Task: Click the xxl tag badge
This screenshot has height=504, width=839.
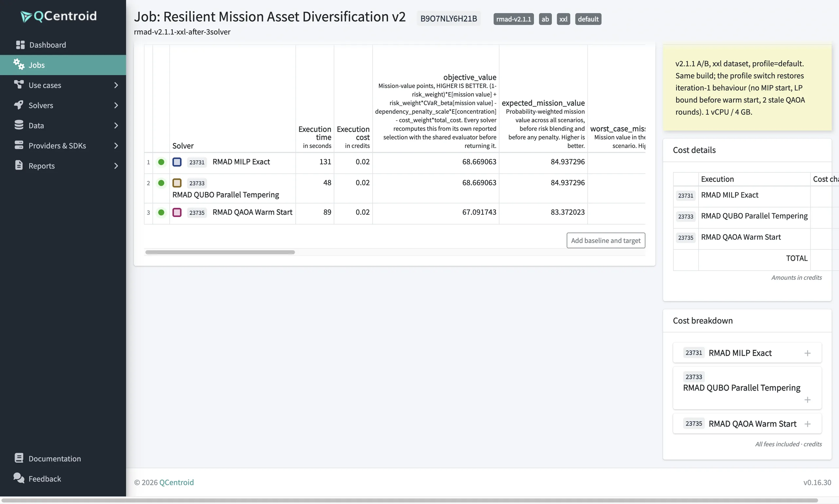Action: [563, 19]
